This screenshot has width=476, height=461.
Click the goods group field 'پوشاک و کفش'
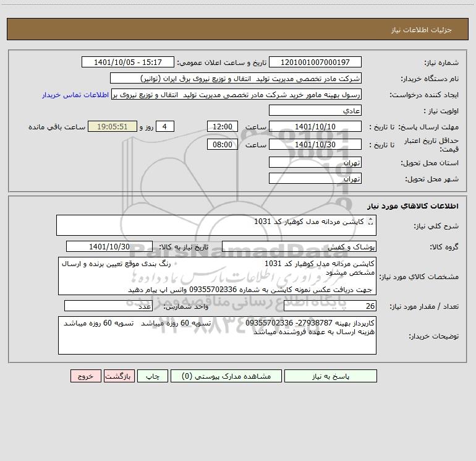pos(299,247)
